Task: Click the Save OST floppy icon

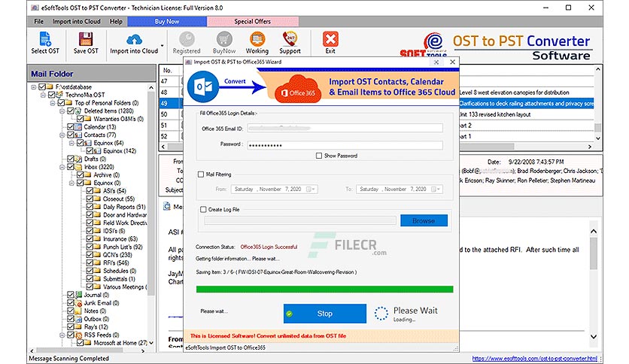Action: click(x=86, y=39)
